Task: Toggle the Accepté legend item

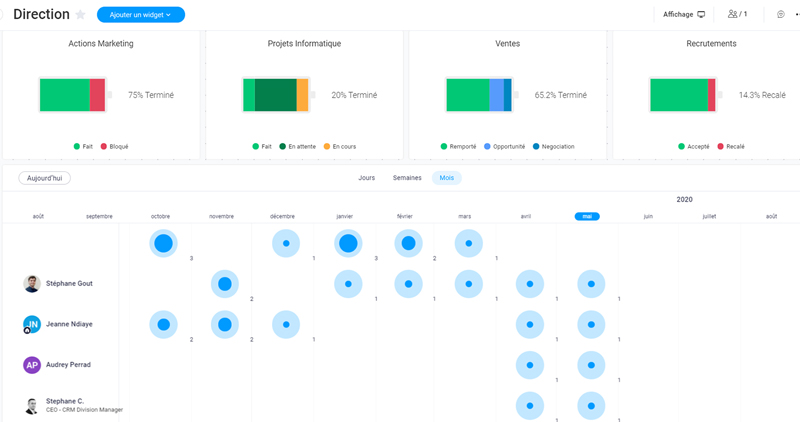Action: 693,146
